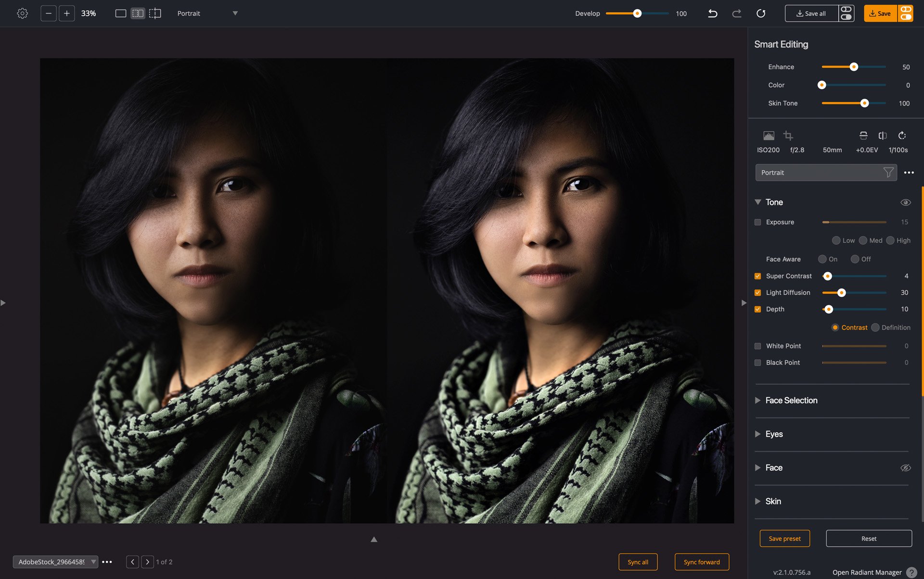Open settings gear icon
The image size is (924, 579).
[22, 13]
